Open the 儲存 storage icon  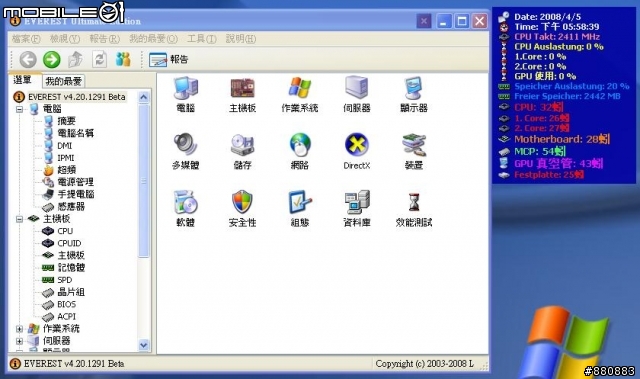242,151
